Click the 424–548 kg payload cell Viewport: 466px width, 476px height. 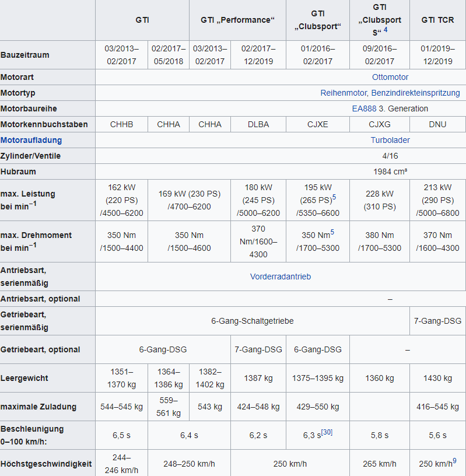coord(258,407)
